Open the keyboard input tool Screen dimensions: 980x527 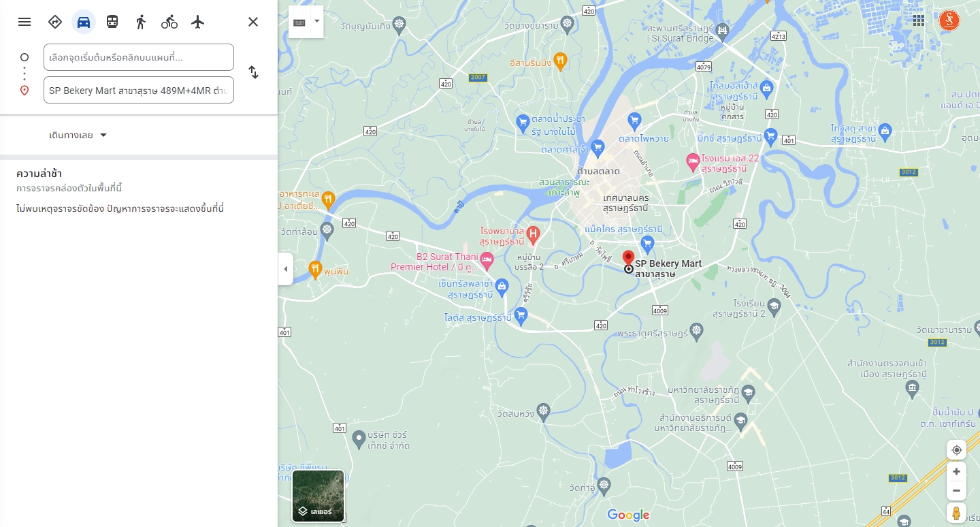pyautogui.click(x=299, y=22)
